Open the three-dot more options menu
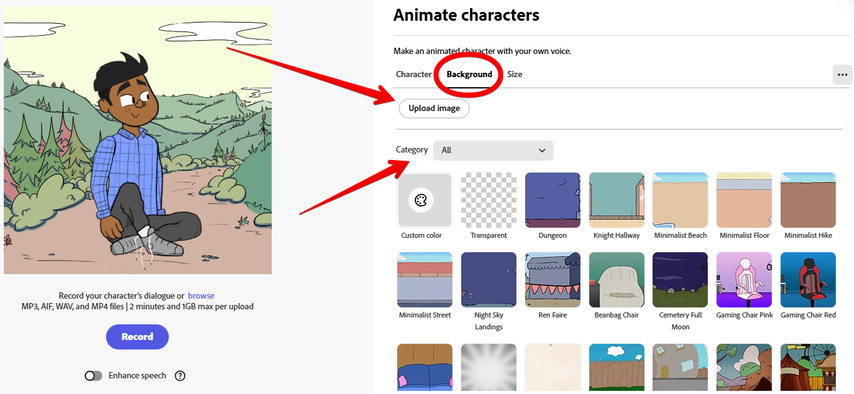 point(843,75)
